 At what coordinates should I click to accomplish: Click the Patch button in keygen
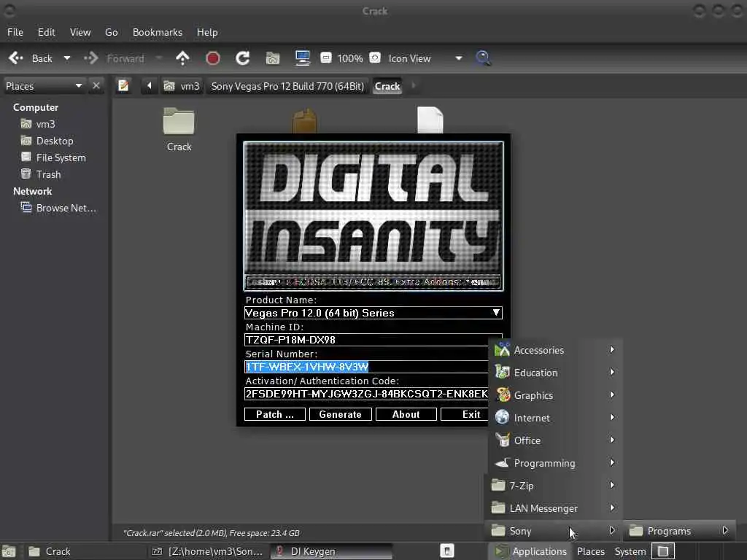coord(275,414)
